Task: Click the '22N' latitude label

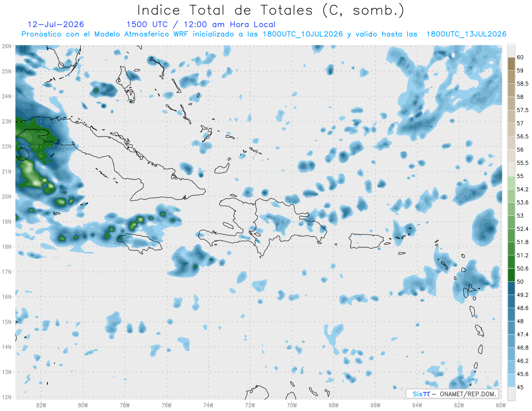Action: click(x=6, y=146)
